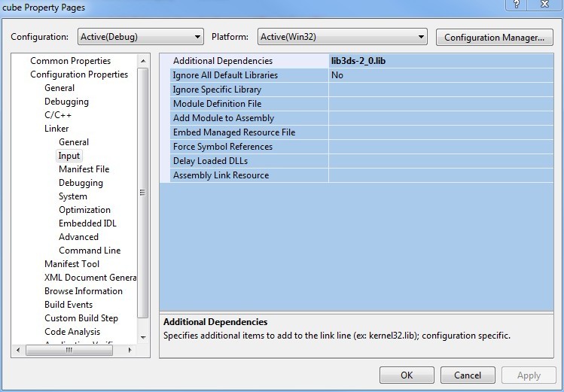564x392 pixels.
Task: Click the Apply button
Action: 529,375
